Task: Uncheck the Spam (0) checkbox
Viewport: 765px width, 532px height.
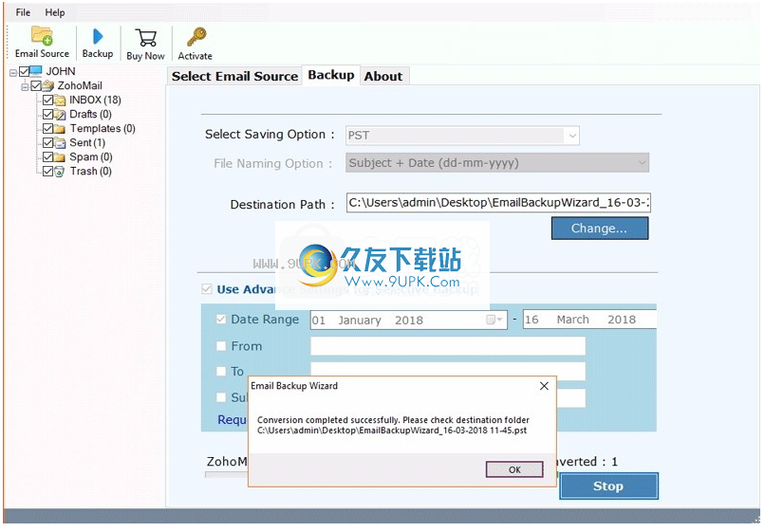Action: 47,156
